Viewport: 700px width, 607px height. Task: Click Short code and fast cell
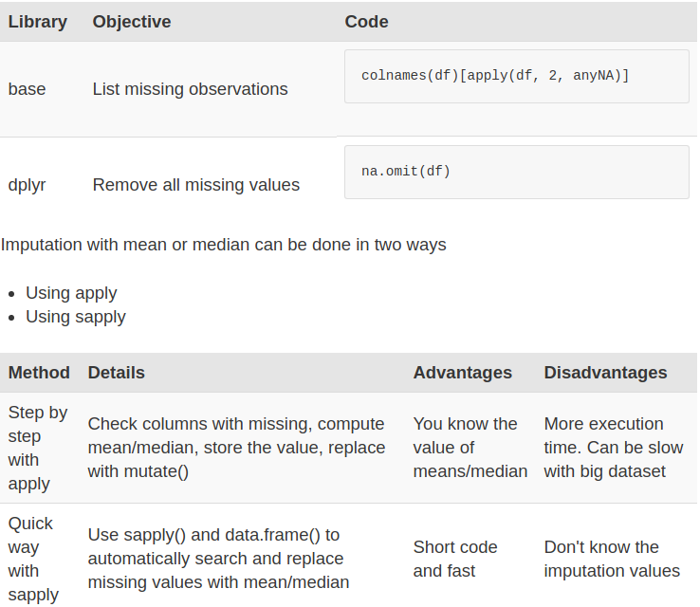pyautogui.click(x=455, y=560)
